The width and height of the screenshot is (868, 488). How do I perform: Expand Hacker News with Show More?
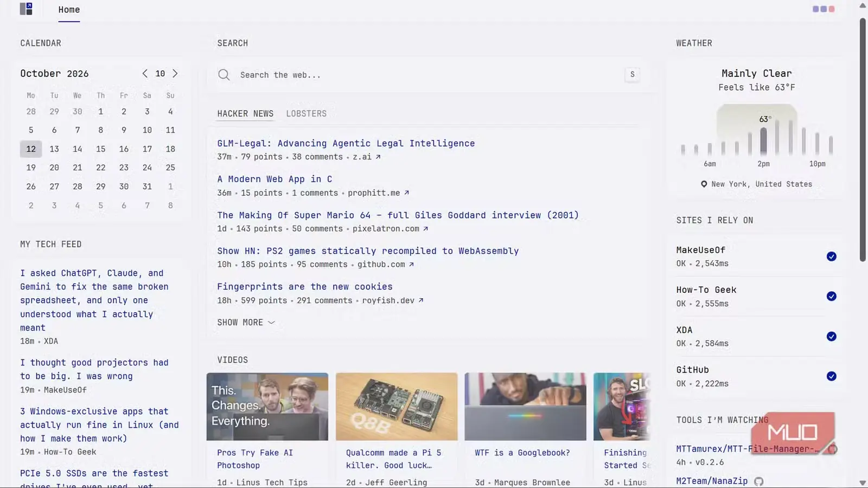[246, 322]
